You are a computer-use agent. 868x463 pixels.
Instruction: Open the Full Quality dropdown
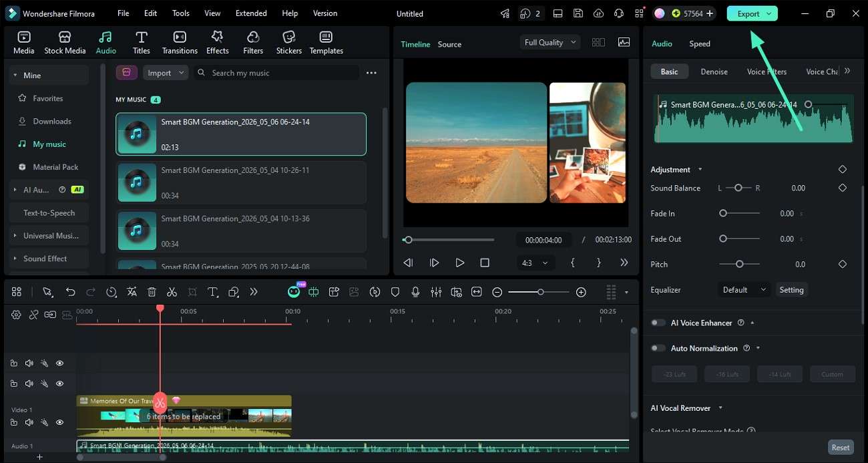pos(550,42)
